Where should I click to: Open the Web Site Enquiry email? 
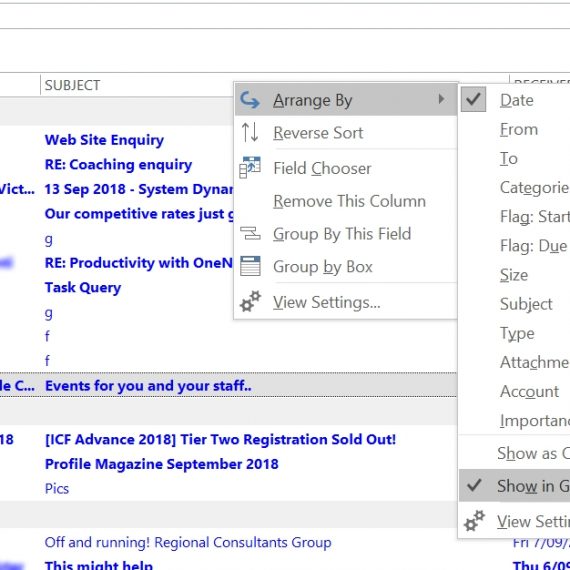(104, 140)
